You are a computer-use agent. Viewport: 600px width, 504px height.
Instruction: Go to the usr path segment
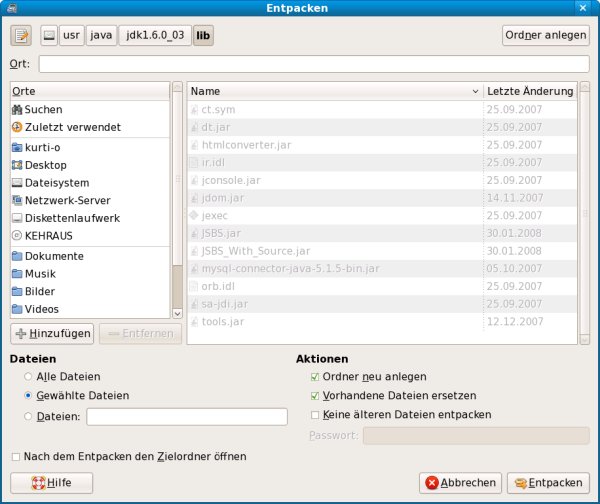point(71,36)
